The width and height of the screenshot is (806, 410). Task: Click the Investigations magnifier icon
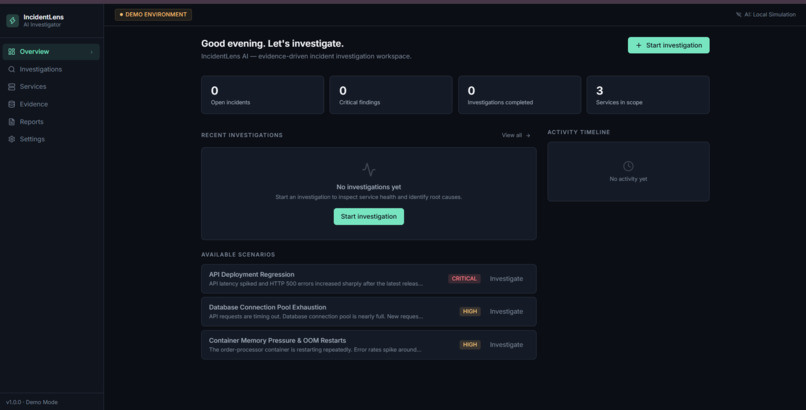point(11,69)
